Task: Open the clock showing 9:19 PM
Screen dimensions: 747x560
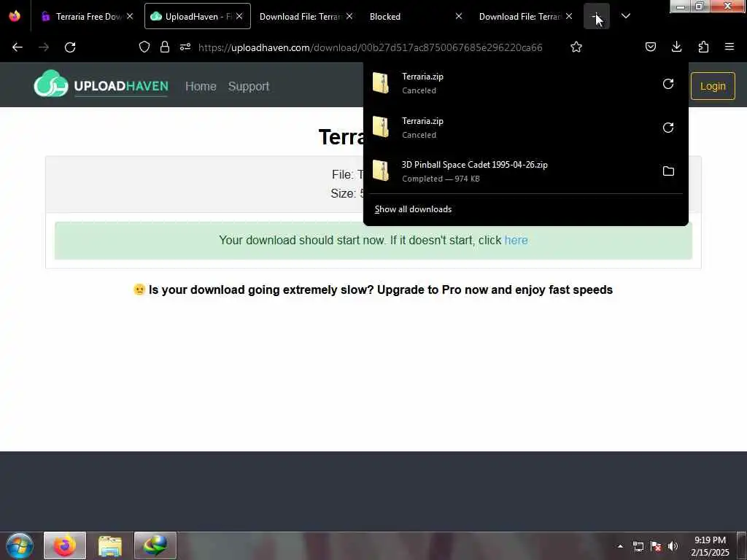Action: point(710,546)
